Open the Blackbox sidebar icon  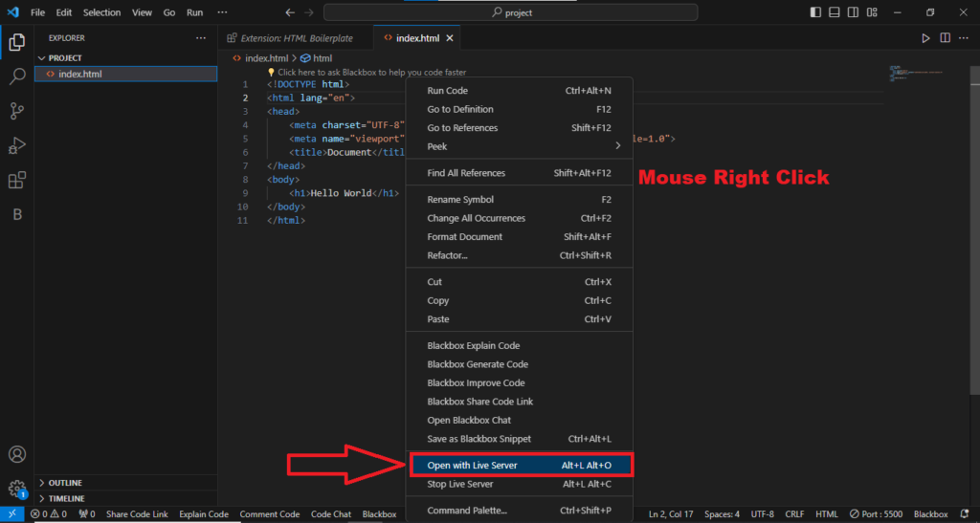(16, 214)
